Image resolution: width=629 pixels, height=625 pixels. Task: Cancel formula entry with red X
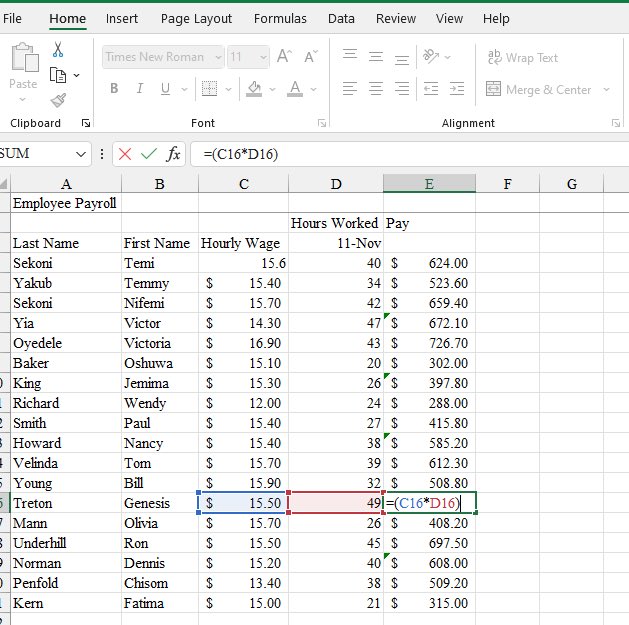[x=125, y=154]
